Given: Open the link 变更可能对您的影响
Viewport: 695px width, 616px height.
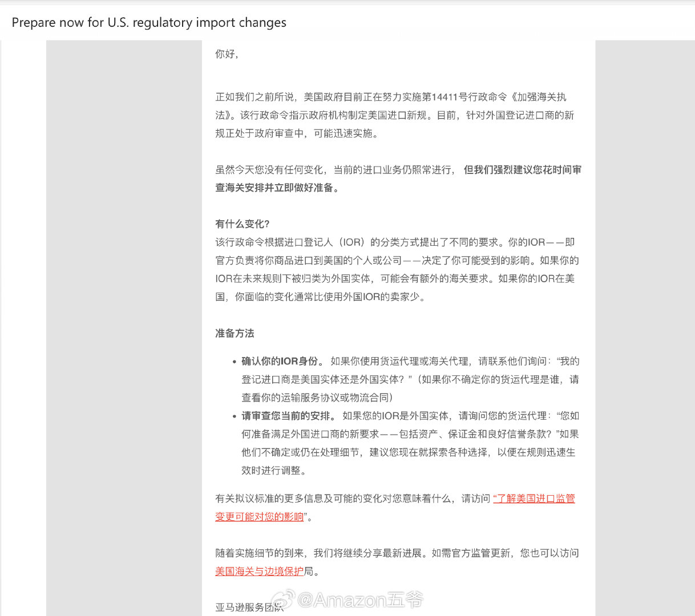Looking at the screenshot, I should click(x=260, y=517).
